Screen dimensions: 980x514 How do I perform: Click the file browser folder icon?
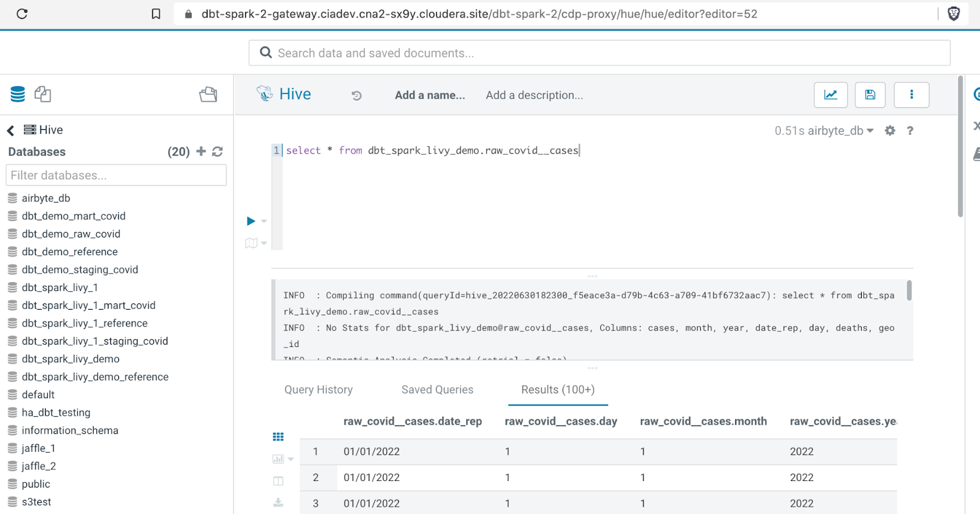[208, 94]
